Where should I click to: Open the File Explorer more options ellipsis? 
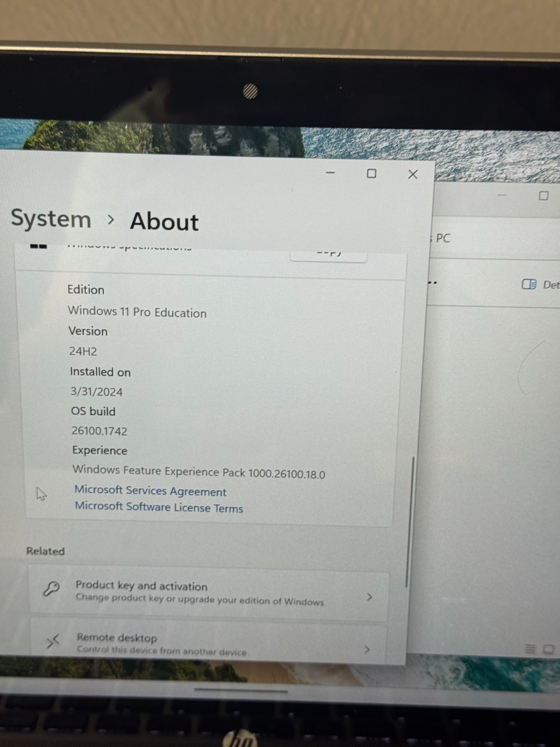point(433,282)
